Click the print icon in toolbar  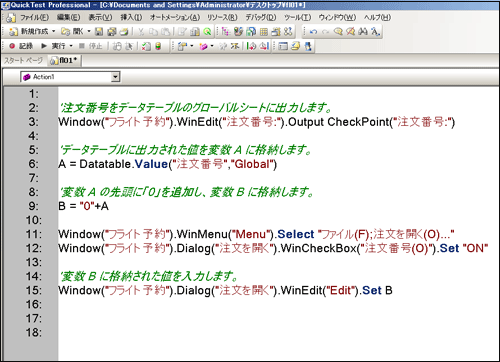(124, 32)
